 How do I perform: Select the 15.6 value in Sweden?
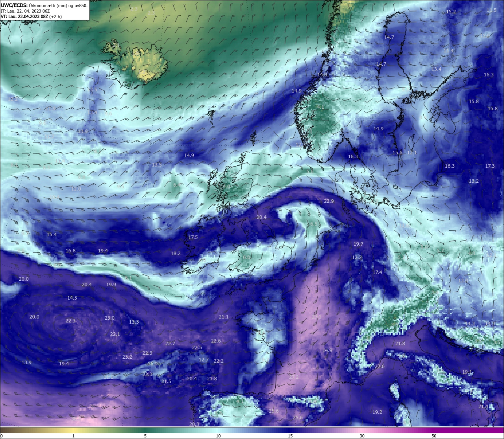[398, 152]
